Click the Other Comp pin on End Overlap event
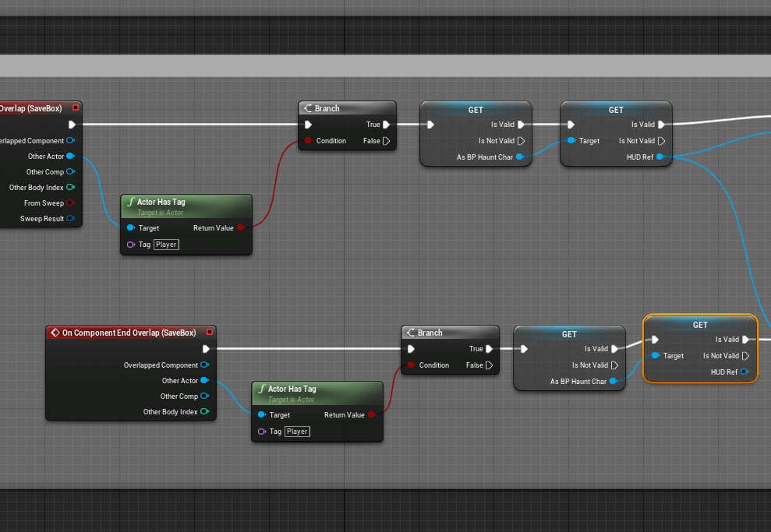This screenshot has width=771, height=532. (204, 396)
